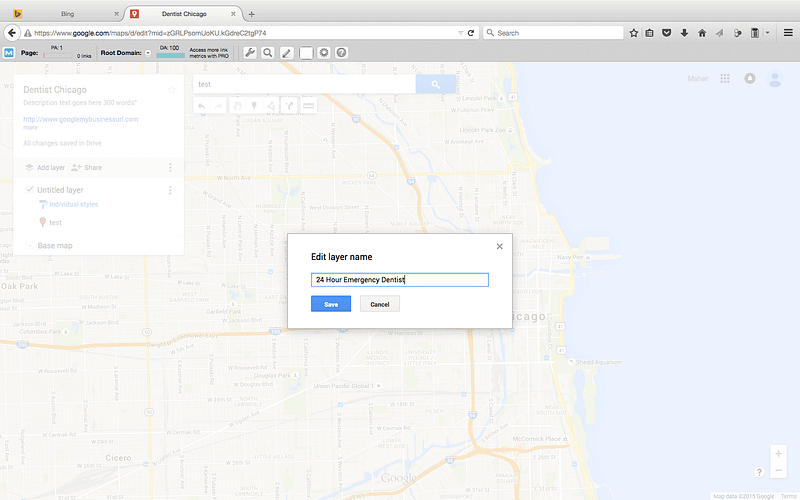Zoom in on the map

(x=779, y=454)
